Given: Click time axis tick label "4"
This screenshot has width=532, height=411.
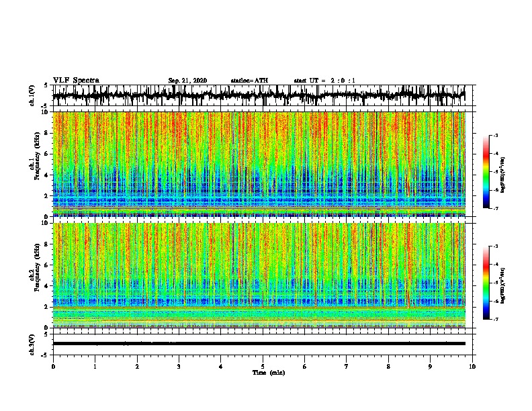Looking at the screenshot, I should pos(220,367).
